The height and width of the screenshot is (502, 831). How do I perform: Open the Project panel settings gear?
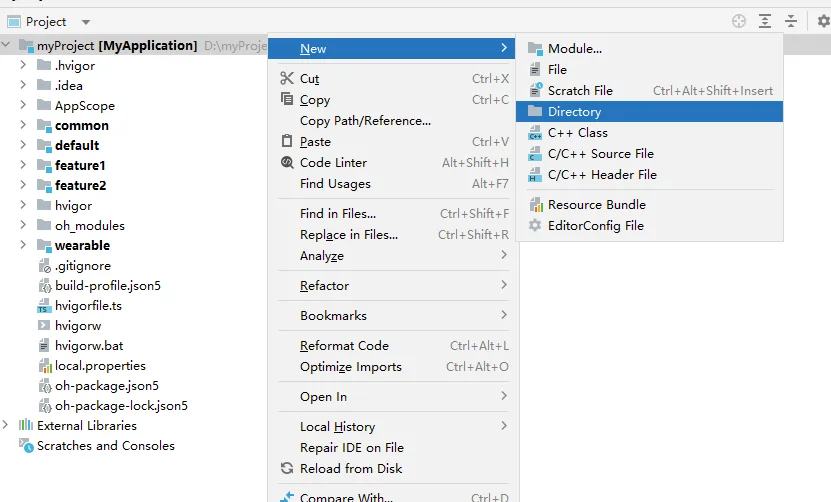coord(824,21)
